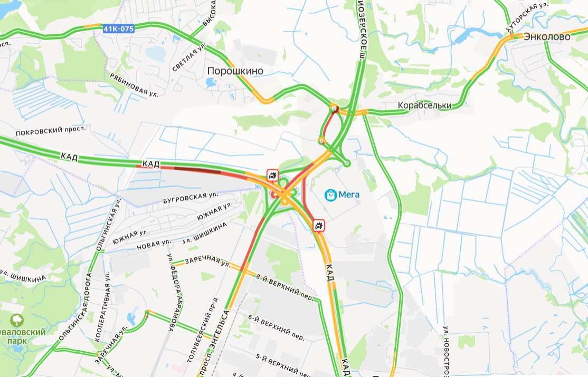Click the Мега text label

(349, 195)
